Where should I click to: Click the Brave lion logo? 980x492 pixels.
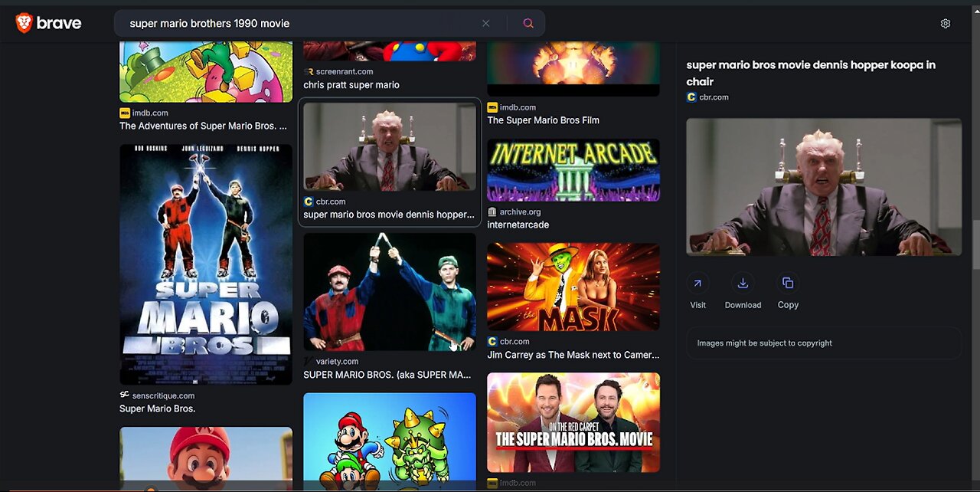pyautogui.click(x=24, y=23)
